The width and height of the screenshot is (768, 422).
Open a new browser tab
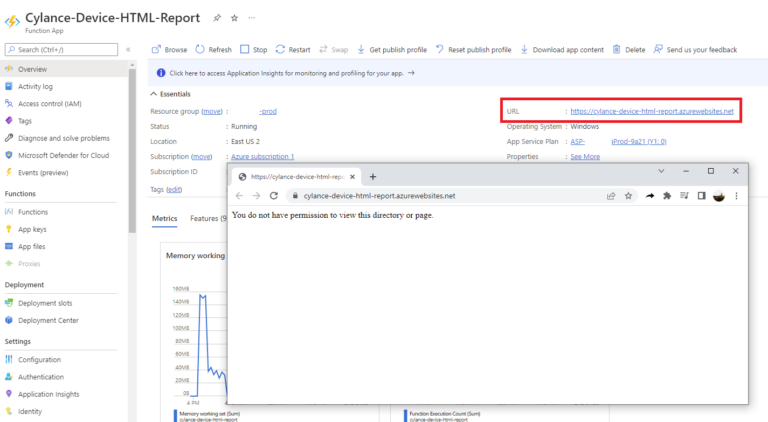[x=373, y=177]
